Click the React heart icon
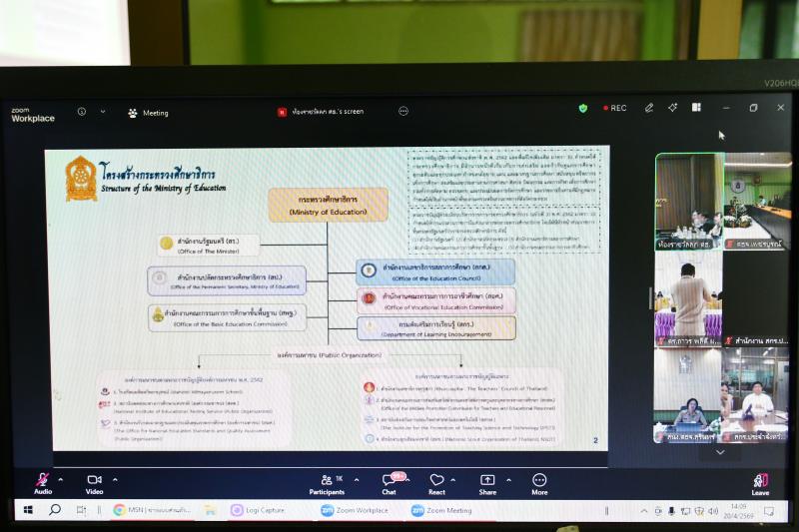The image size is (799, 532). pos(436,481)
